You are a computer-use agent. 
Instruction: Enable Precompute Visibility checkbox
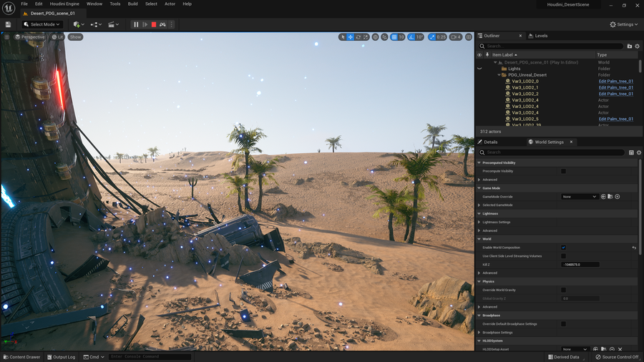pos(563,171)
